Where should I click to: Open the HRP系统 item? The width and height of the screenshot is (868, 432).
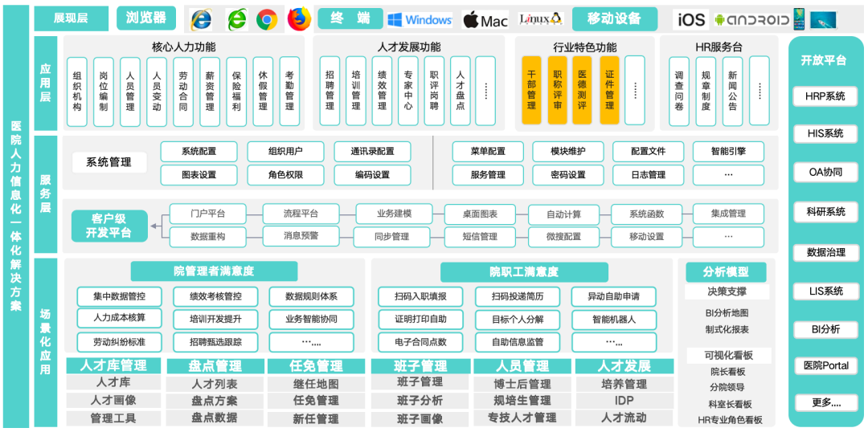[825, 96]
